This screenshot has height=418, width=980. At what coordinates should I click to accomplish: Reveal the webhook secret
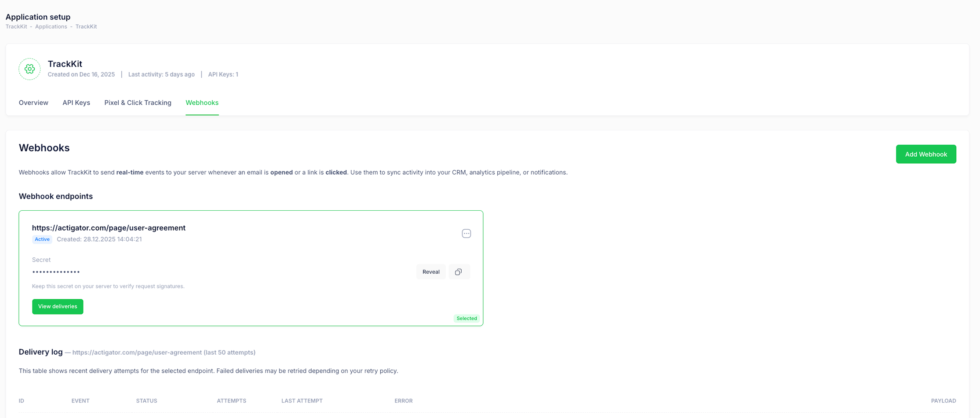click(430, 272)
